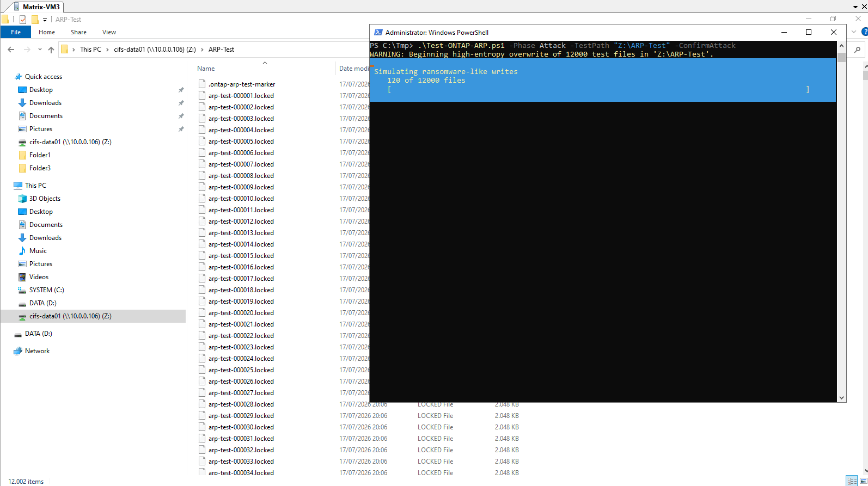This screenshot has height=486, width=868.
Task: Open Music under This PC
Action: pyautogui.click(x=38, y=251)
